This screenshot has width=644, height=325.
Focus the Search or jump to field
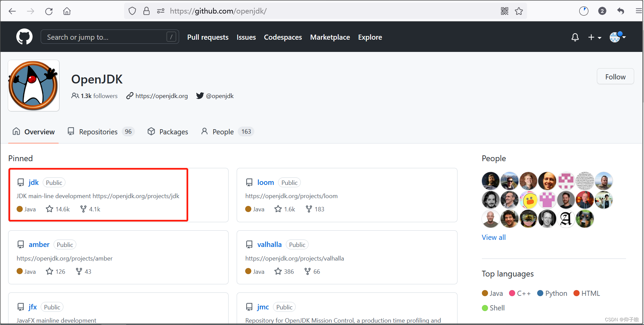click(x=110, y=37)
